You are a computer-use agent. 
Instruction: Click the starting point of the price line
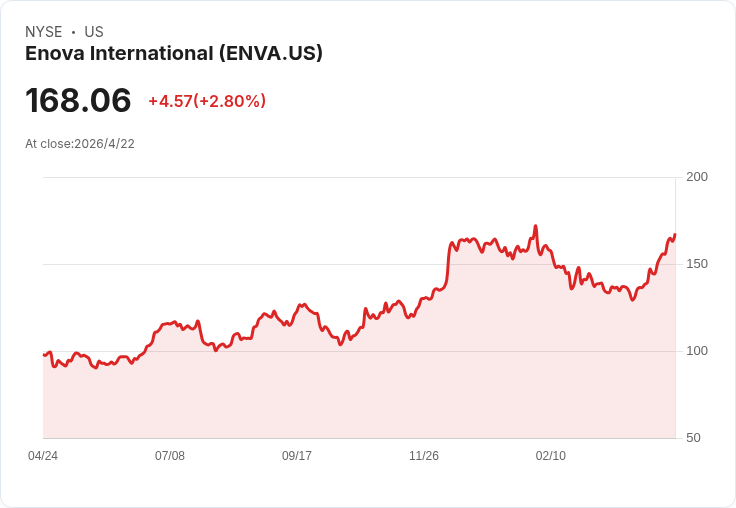[x=44, y=354]
